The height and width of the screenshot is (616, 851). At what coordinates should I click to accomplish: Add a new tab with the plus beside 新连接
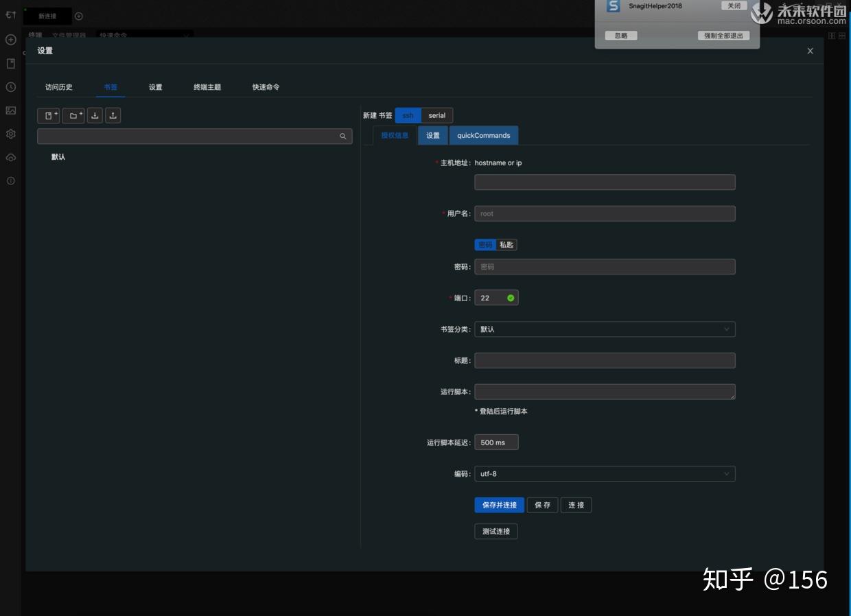79,16
